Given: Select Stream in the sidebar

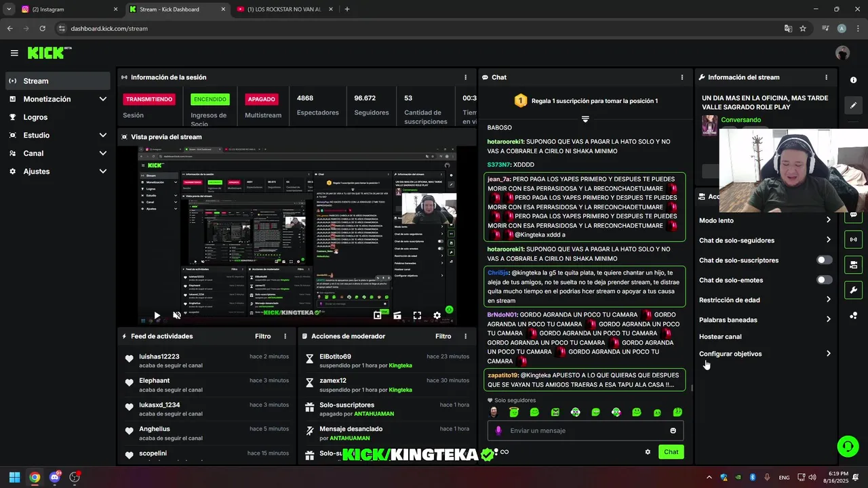Looking at the screenshot, I should [x=58, y=81].
